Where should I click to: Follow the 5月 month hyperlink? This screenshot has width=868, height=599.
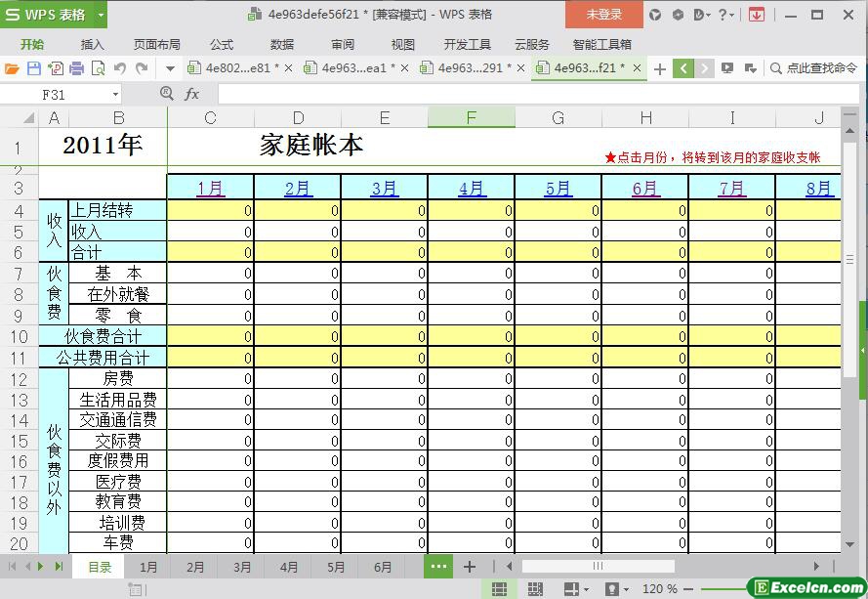point(558,189)
